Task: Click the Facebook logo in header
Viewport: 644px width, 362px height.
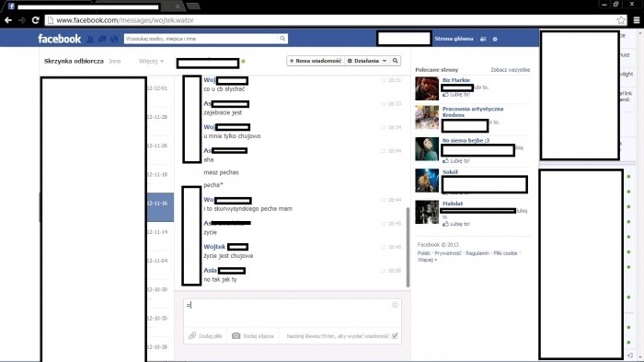Action: (60, 39)
